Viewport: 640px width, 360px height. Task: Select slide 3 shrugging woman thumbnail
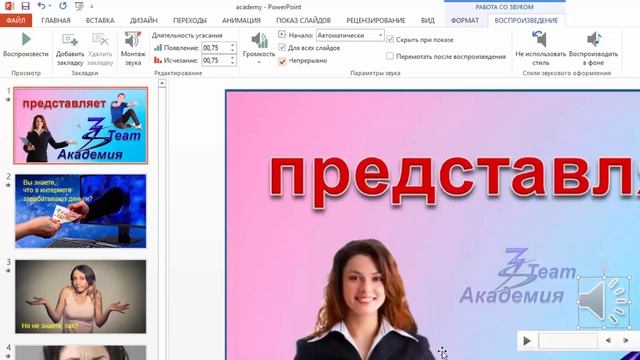pyautogui.click(x=81, y=296)
